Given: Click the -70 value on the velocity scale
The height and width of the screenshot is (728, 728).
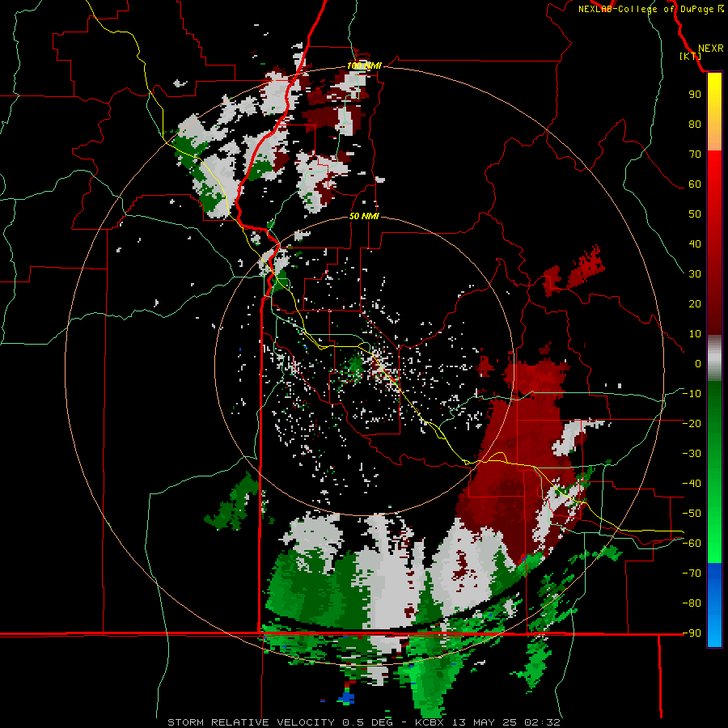Looking at the screenshot, I should pyautogui.click(x=692, y=574).
